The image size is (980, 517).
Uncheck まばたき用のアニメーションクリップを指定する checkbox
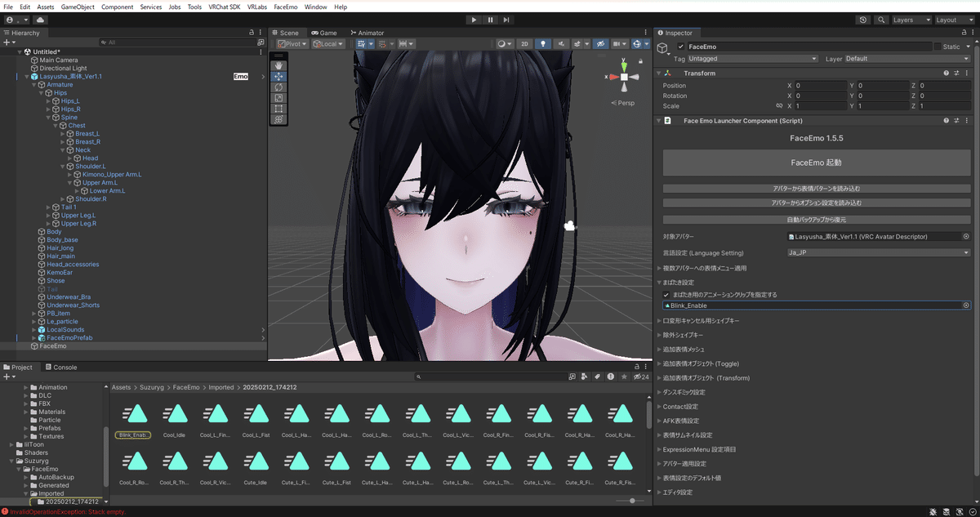coord(666,294)
